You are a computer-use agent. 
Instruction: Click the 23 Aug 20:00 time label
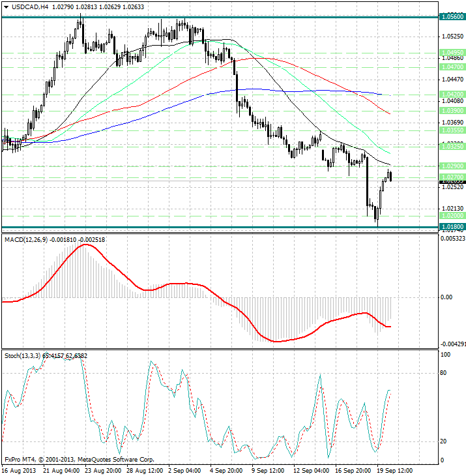coord(103,471)
